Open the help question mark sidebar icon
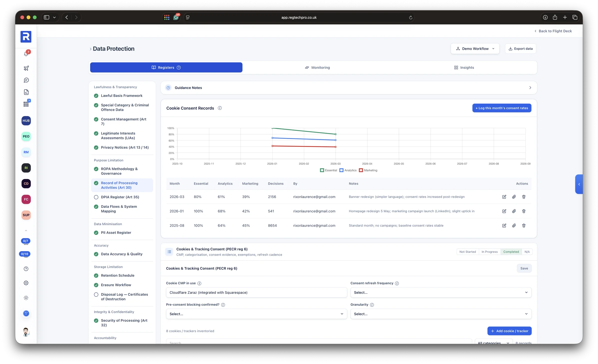This screenshot has height=364, width=598. 26,269
